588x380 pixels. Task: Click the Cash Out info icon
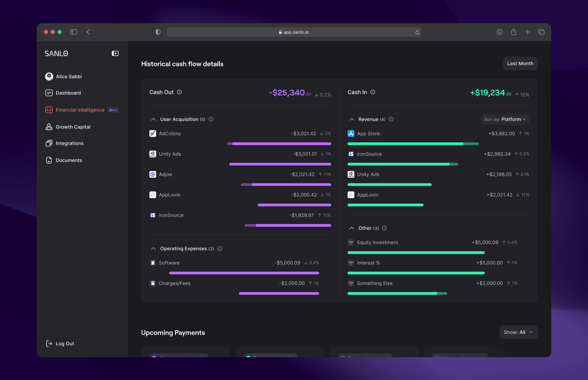point(179,92)
